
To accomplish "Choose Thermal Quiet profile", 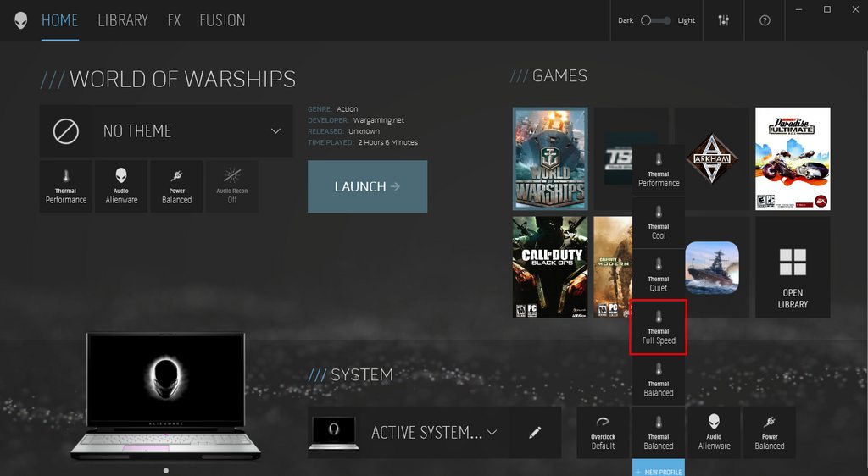I will (x=659, y=275).
